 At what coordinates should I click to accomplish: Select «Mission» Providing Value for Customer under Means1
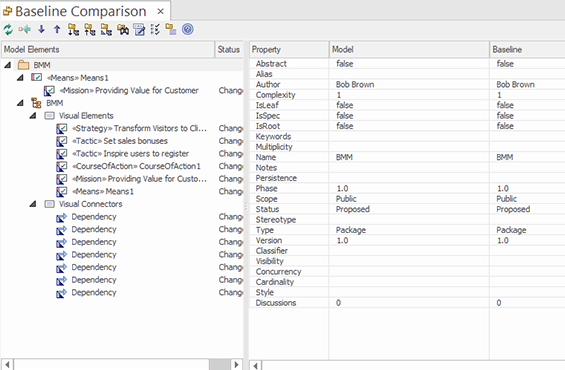[x=129, y=90]
